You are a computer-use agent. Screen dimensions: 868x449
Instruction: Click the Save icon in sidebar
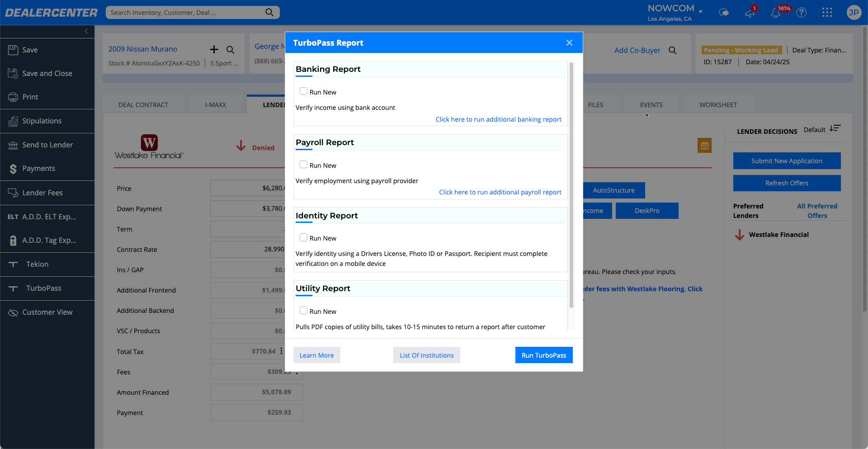coord(13,50)
